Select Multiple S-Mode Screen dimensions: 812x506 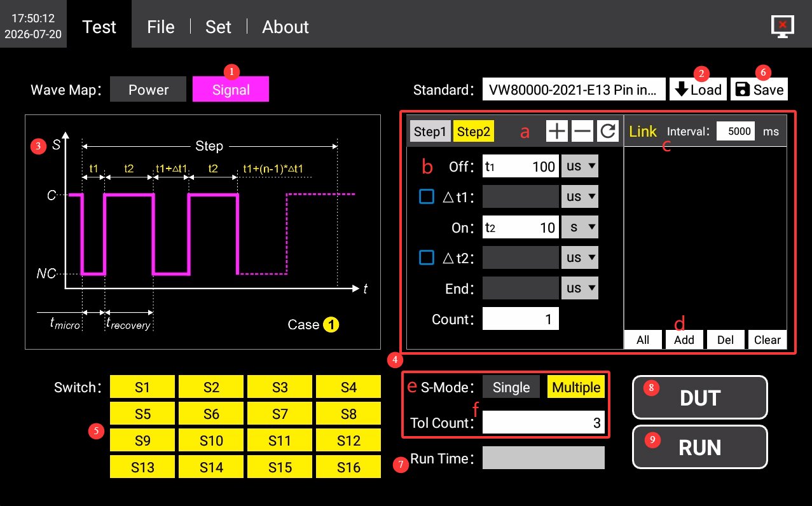click(x=576, y=387)
